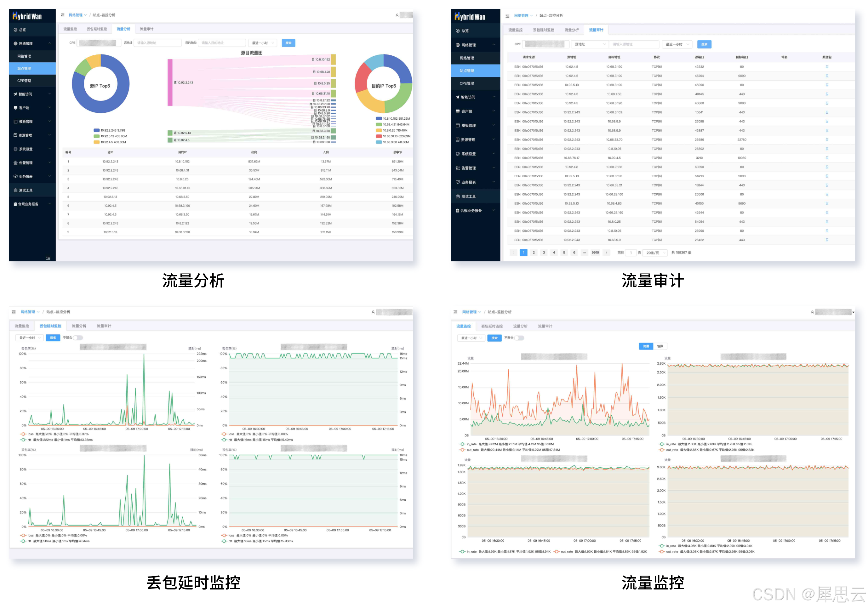The image size is (868, 609).
Task: Click 搜索 button in 流量审计 panel
Action: (x=704, y=44)
